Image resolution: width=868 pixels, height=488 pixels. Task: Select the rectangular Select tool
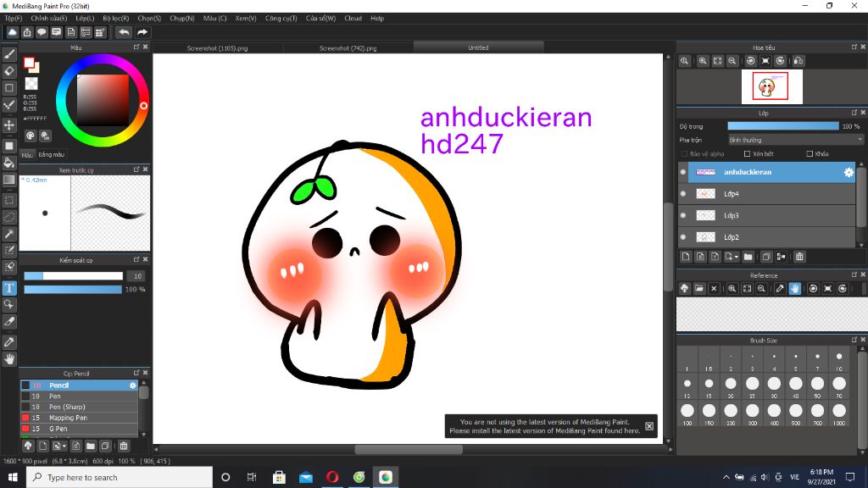[x=9, y=200]
